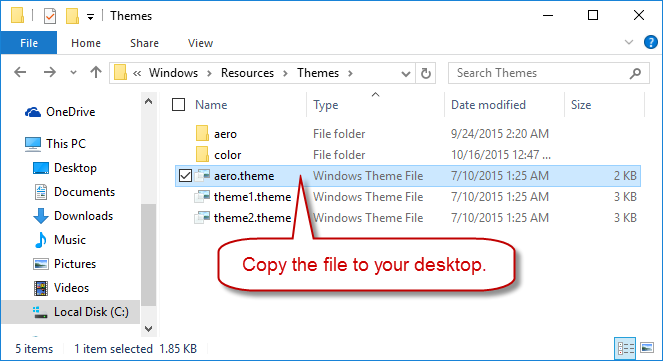This screenshot has width=663, height=361.
Task: Click the aero.theme file icon
Action: (202, 175)
